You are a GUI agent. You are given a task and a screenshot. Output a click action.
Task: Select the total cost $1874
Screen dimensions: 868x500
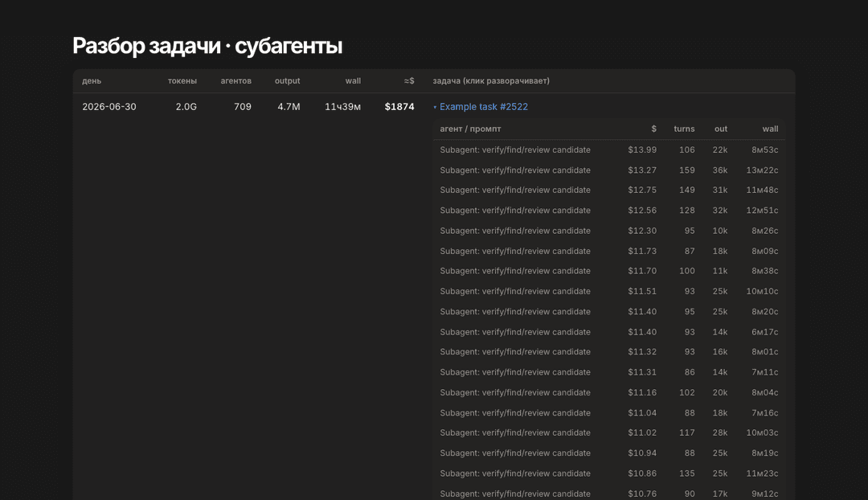coord(399,107)
